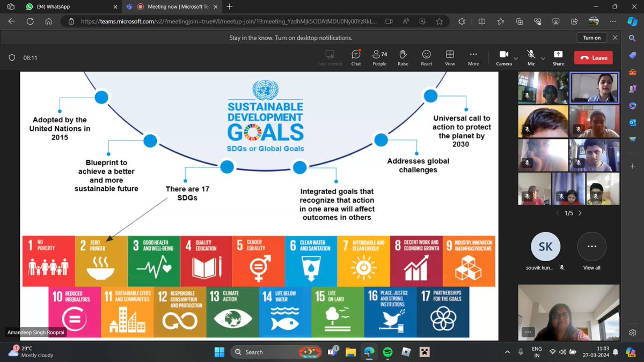
Task: Toggle the Camera on or off
Action: pos(504,57)
